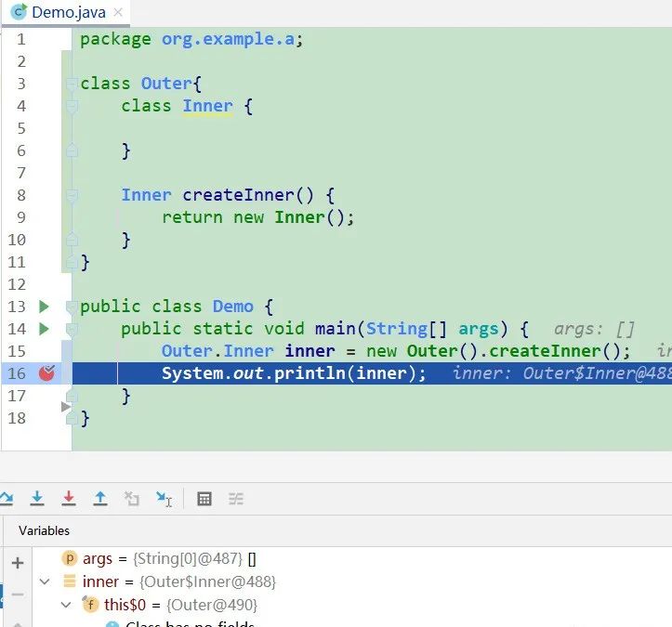This screenshot has height=627, width=672.
Task: Toggle the breakpoint on line 16
Action: coord(47,373)
